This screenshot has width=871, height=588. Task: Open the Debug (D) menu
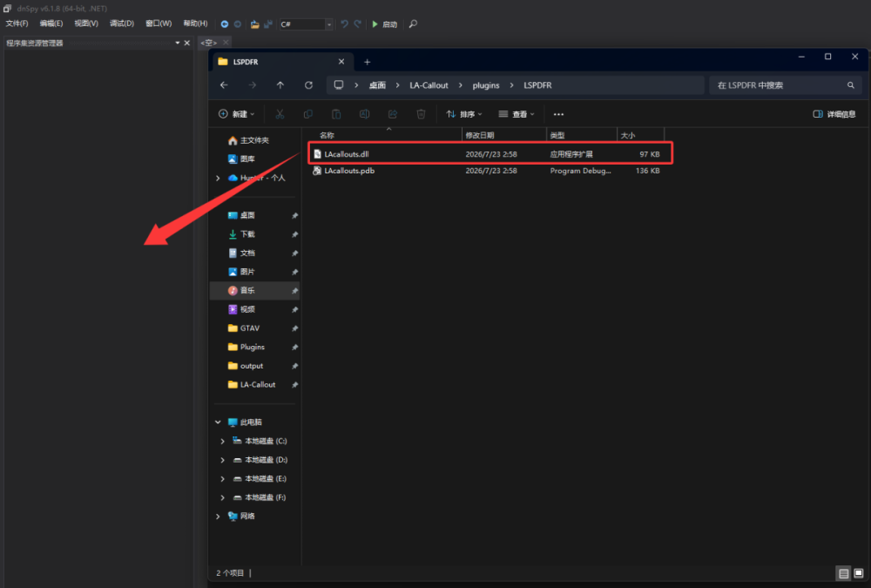click(x=122, y=24)
